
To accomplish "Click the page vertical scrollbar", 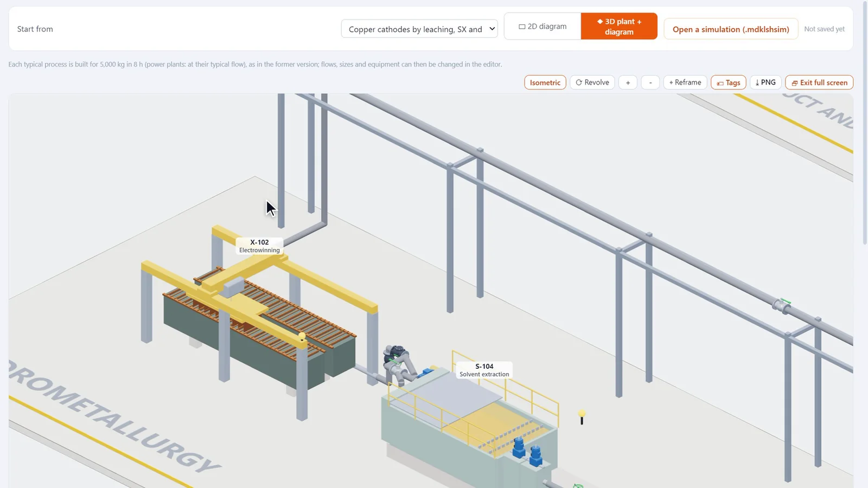I will click(x=865, y=122).
